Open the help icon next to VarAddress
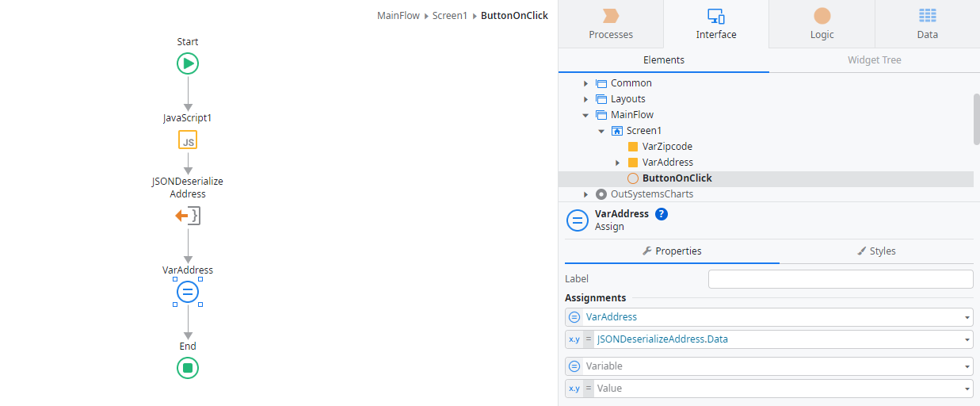Screen dimensions: 980x406 pos(662,214)
